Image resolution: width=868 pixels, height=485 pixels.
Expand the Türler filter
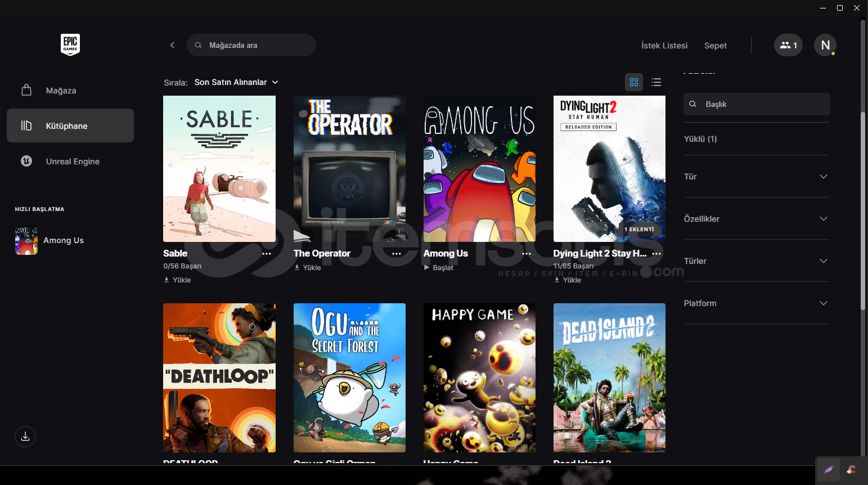(756, 261)
